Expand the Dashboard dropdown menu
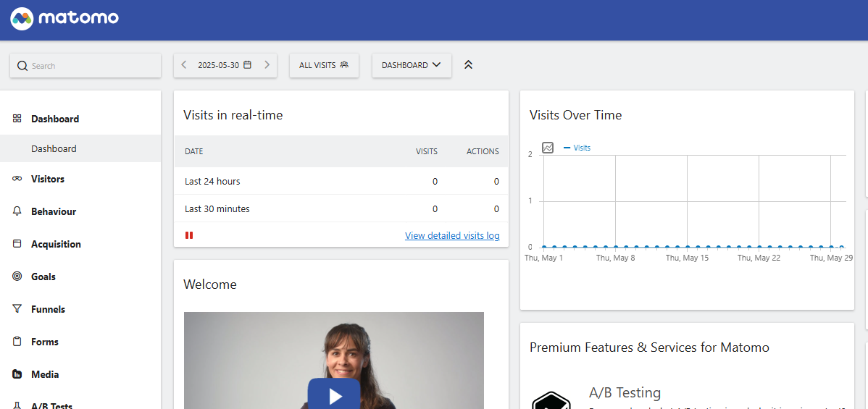Screen dimensions: 868x409 pyautogui.click(x=412, y=65)
